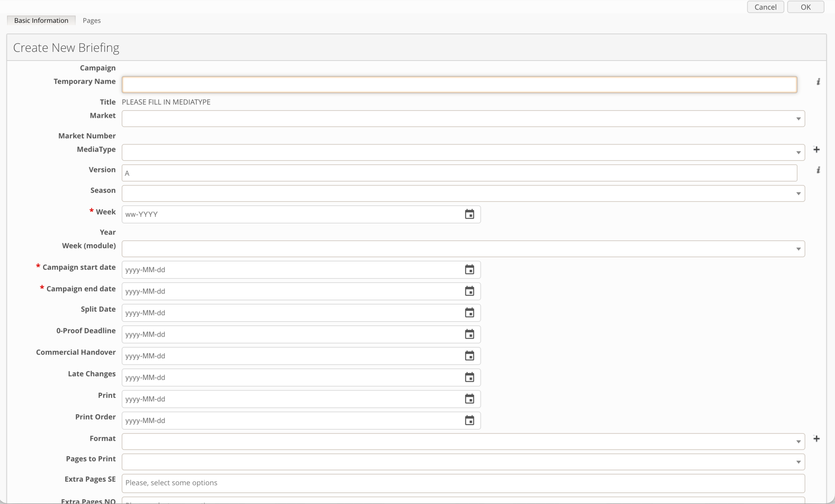The image size is (835, 504).
Task: Switch to the Pages tab
Action: click(92, 20)
